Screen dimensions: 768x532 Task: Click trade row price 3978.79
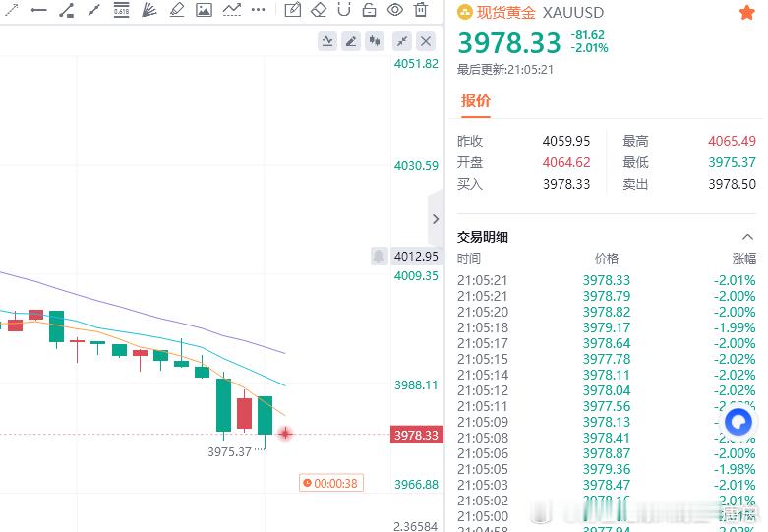pyautogui.click(x=607, y=296)
